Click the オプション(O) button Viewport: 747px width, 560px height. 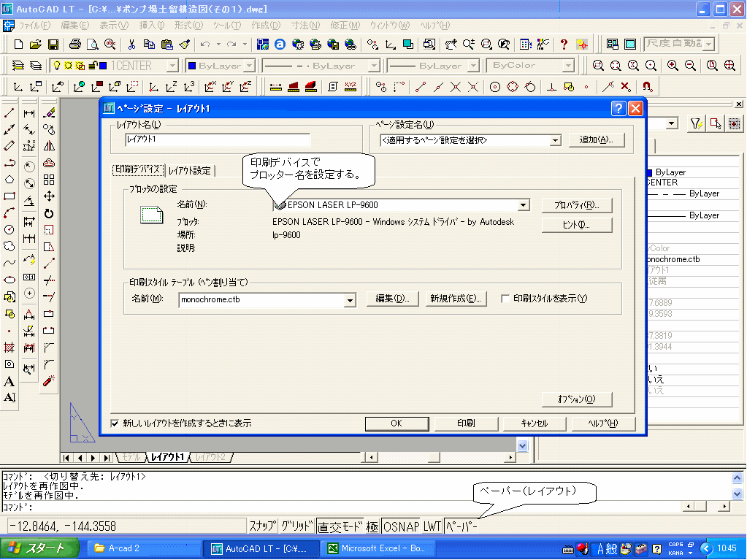[x=576, y=399]
